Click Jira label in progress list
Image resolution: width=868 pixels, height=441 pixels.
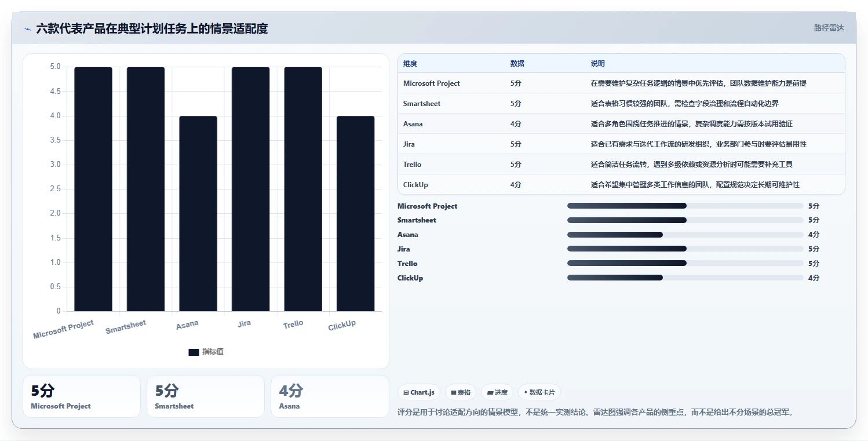[x=404, y=249]
